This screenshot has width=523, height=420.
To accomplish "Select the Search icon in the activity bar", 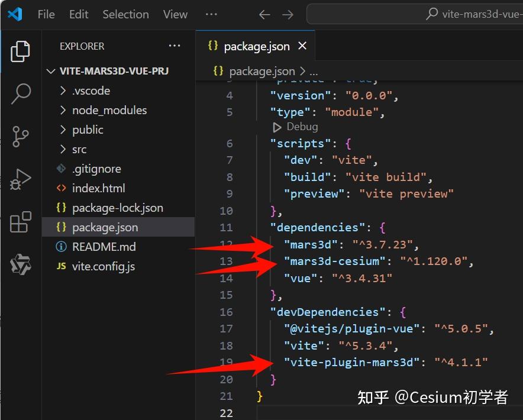I will point(20,94).
